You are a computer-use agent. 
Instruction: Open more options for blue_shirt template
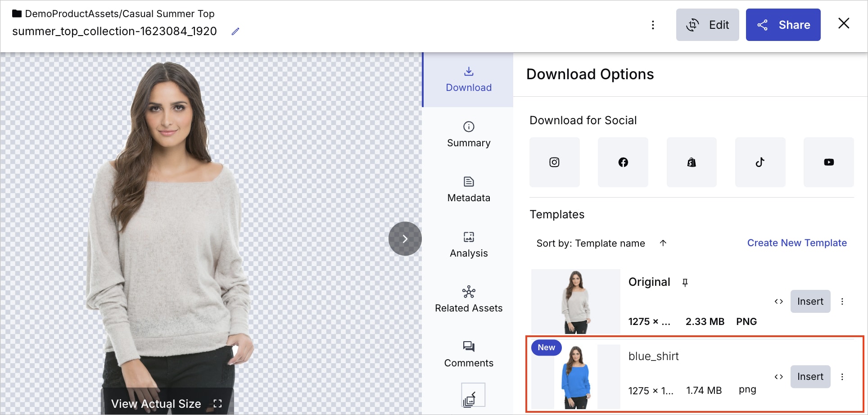pyautogui.click(x=842, y=377)
